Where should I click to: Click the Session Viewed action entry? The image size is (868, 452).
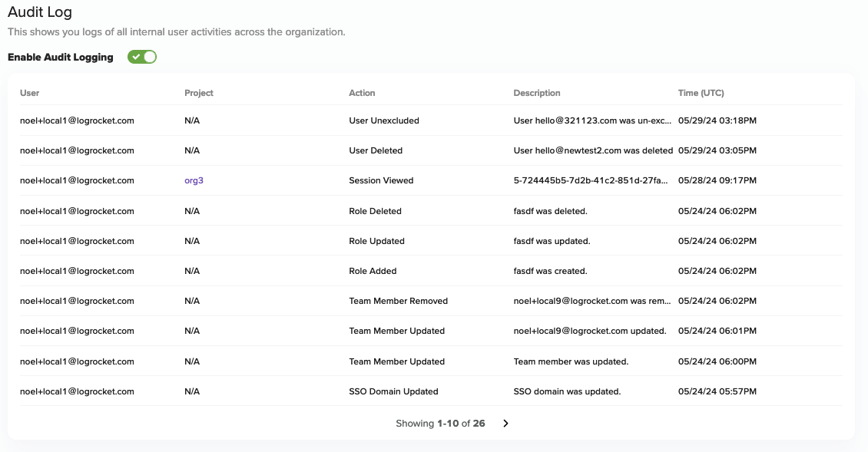tap(382, 180)
